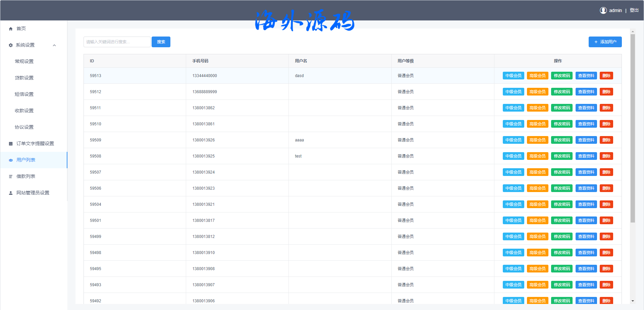
Task: Open 贷款设置 submenu item
Action: tap(24, 78)
